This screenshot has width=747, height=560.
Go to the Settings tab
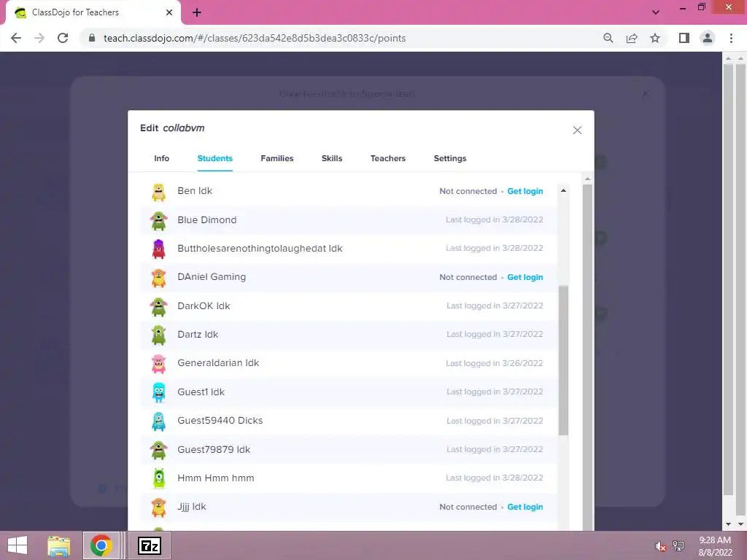pos(449,158)
